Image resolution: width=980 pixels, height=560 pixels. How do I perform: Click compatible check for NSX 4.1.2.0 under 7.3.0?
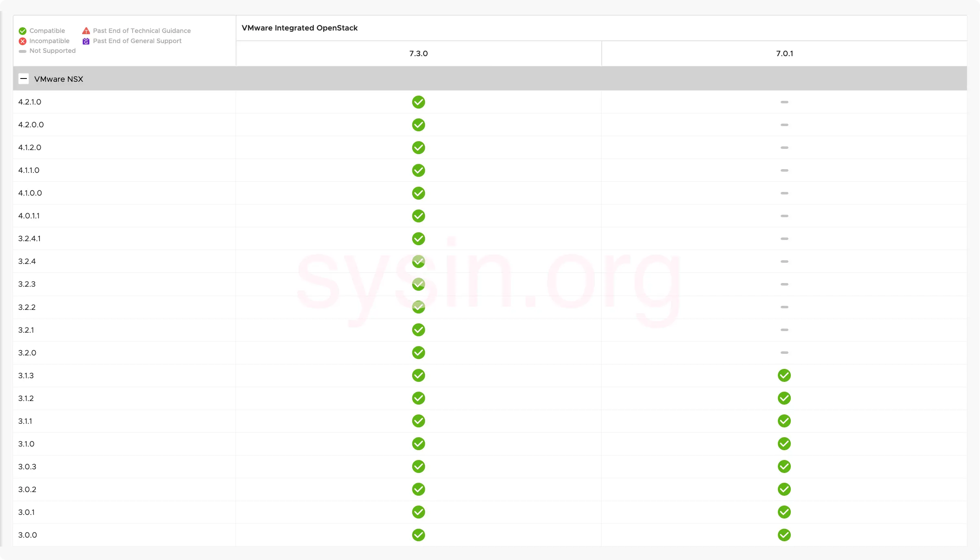click(418, 148)
